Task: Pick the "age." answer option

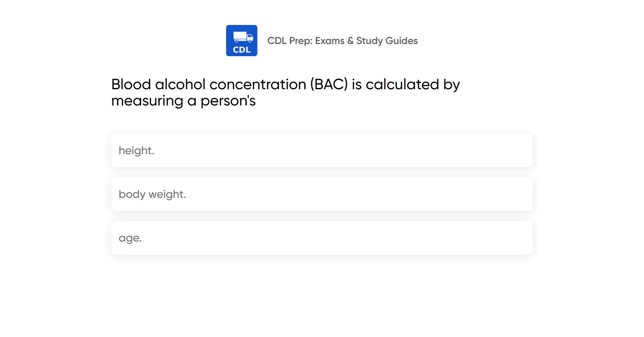Action: click(x=322, y=238)
